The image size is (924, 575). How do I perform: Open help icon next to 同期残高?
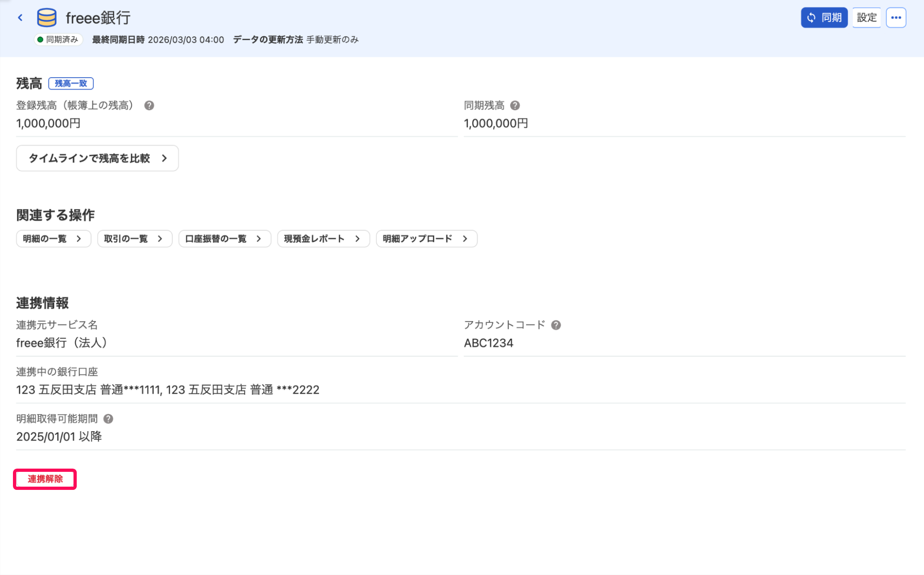(x=515, y=105)
